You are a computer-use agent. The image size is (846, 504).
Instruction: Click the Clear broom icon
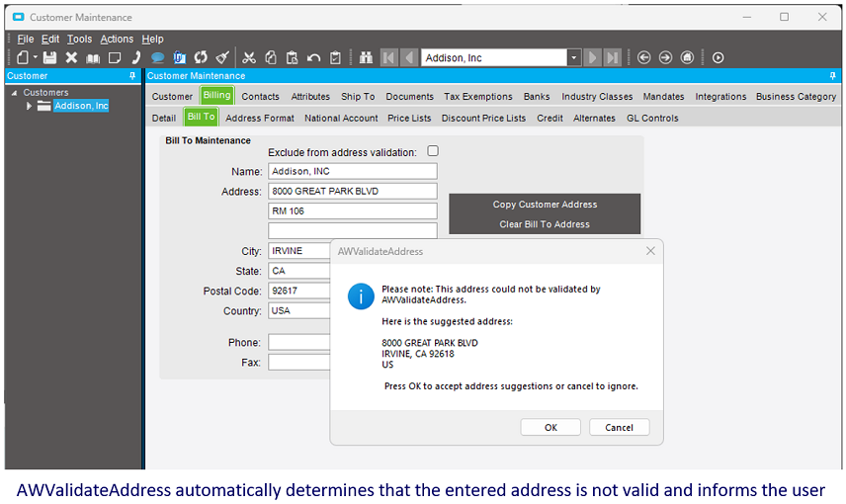(x=222, y=57)
